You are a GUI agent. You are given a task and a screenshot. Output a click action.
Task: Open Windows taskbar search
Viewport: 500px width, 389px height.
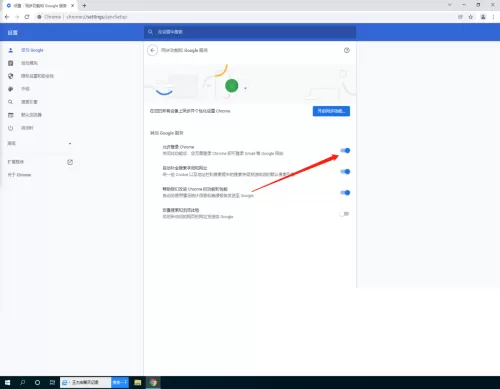(22, 382)
